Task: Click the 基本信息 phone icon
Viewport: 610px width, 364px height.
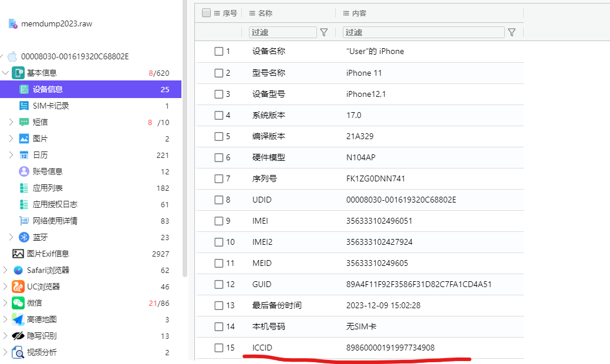Action: tap(18, 73)
